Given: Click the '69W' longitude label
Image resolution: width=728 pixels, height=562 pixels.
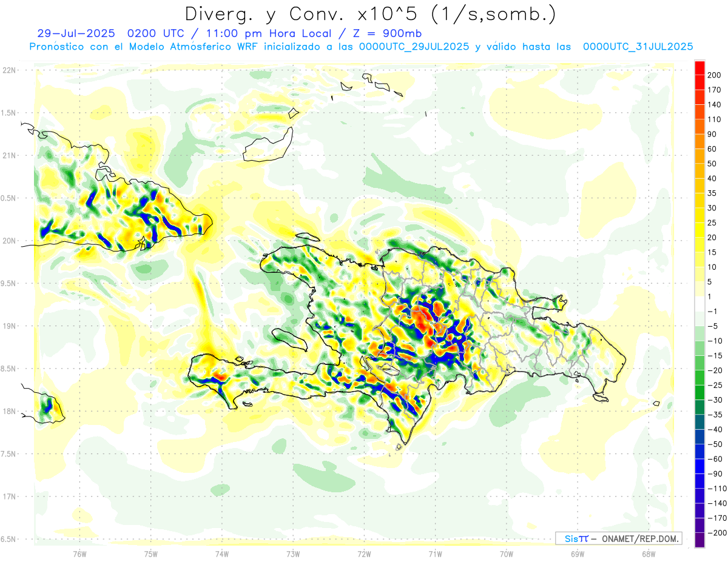Looking at the screenshot, I should (578, 554).
